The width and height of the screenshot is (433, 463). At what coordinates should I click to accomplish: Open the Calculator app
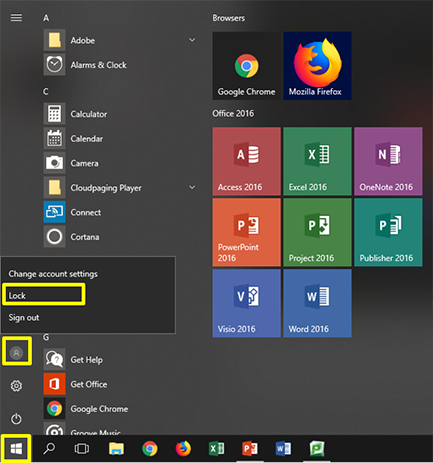coord(120,114)
